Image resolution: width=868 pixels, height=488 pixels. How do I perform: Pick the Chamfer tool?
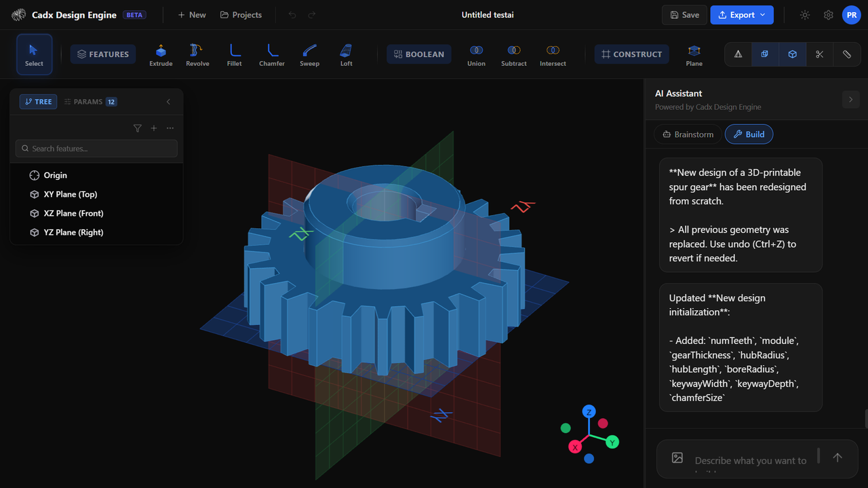[272, 54]
